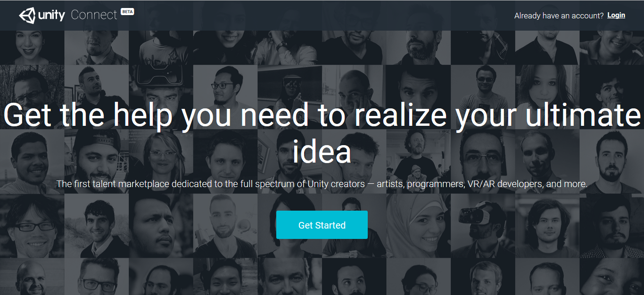Click the hand wearing wristwatch photo

coord(290,47)
